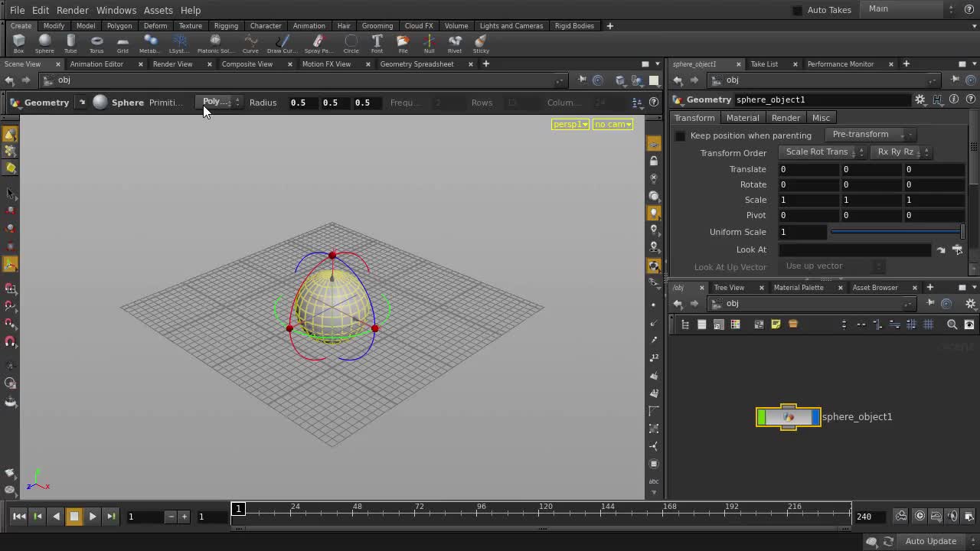
Task: Switch to the Material tab
Action: pos(742,117)
